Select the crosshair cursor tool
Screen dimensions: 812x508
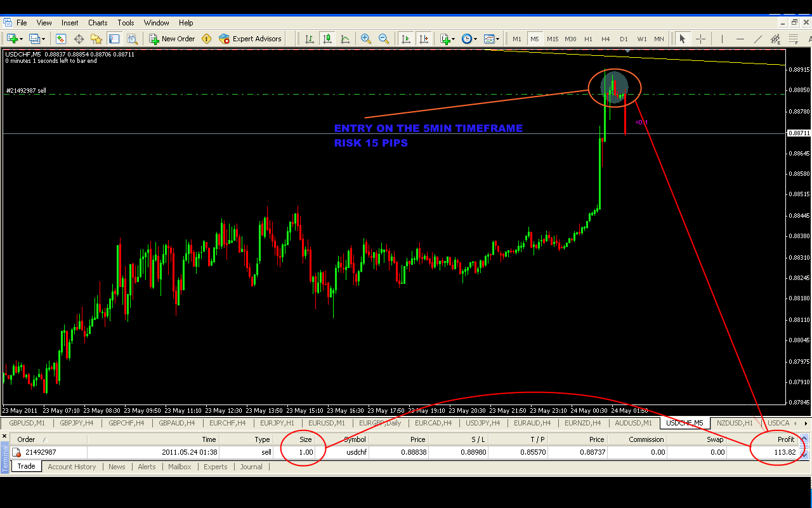(x=700, y=39)
